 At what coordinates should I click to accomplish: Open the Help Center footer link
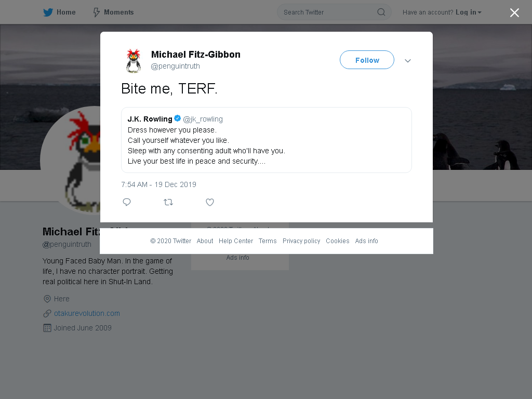236,241
